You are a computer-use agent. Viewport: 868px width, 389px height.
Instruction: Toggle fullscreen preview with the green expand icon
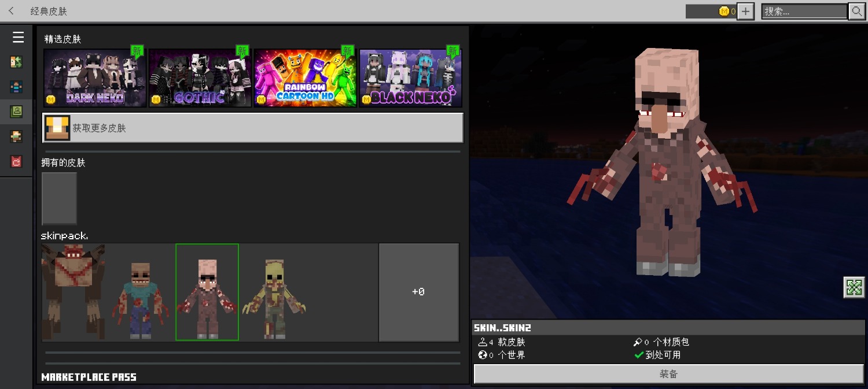tap(854, 287)
